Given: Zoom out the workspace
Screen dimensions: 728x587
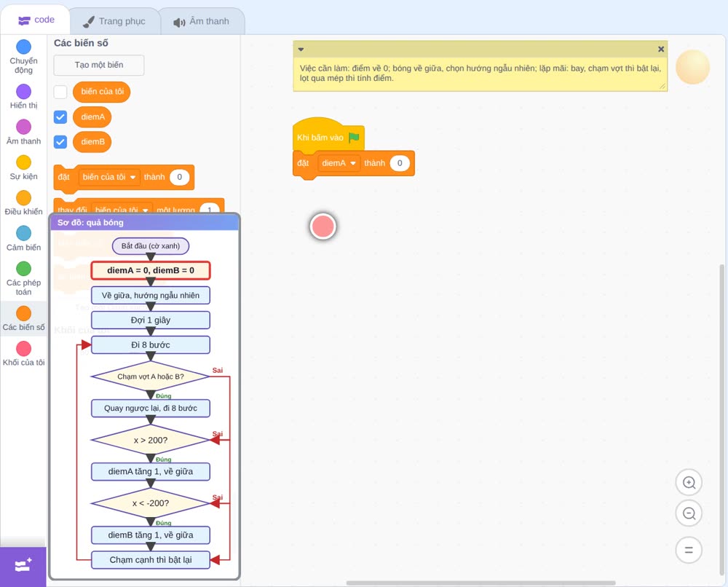Looking at the screenshot, I should (689, 513).
